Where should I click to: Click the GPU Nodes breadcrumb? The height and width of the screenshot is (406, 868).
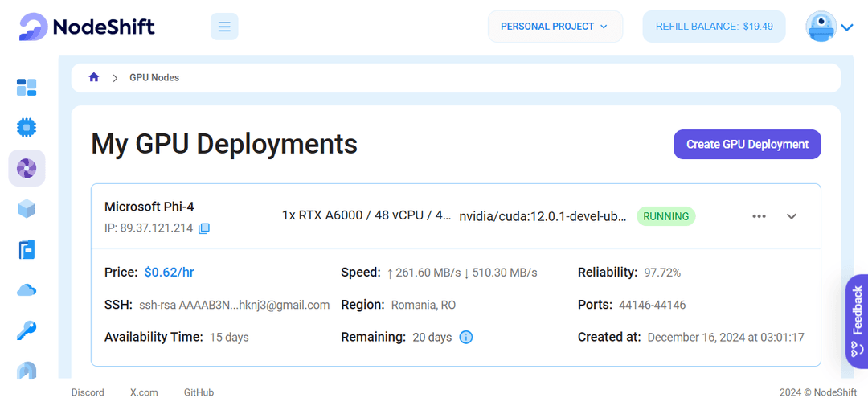[x=154, y=77]
